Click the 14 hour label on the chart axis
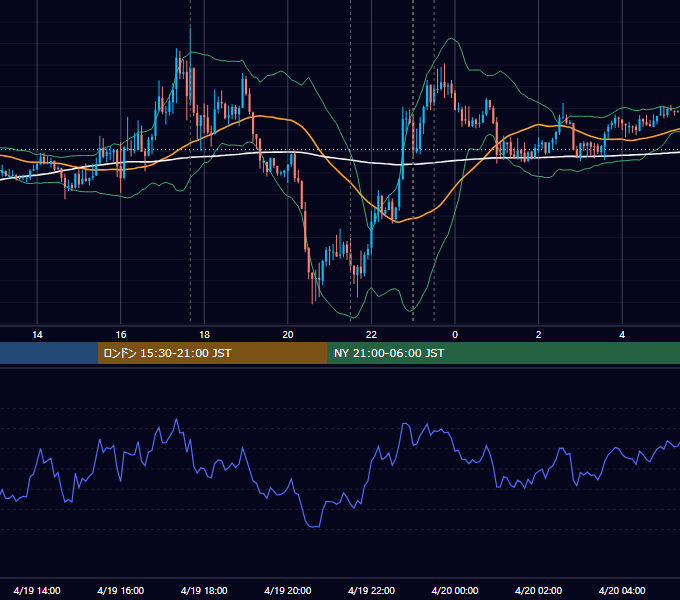 point(37,335)
